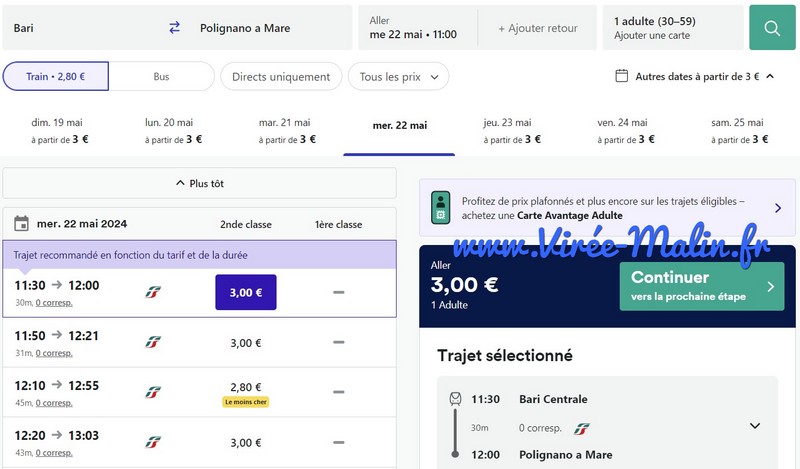Select the 3,00 € fare for 11:30 train

coord(245,292)
